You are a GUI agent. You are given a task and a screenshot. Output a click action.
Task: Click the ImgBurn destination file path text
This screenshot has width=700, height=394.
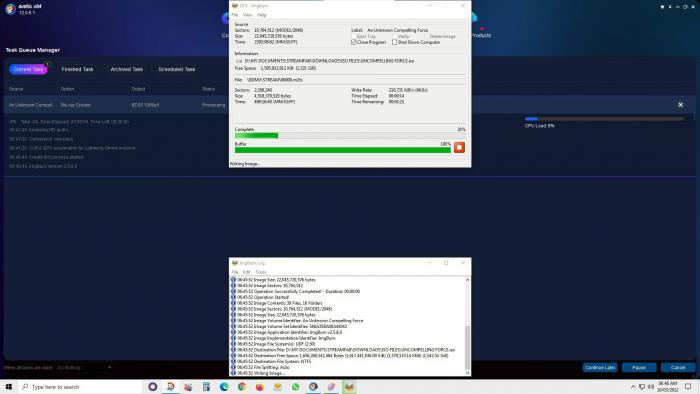coord(329,61)
